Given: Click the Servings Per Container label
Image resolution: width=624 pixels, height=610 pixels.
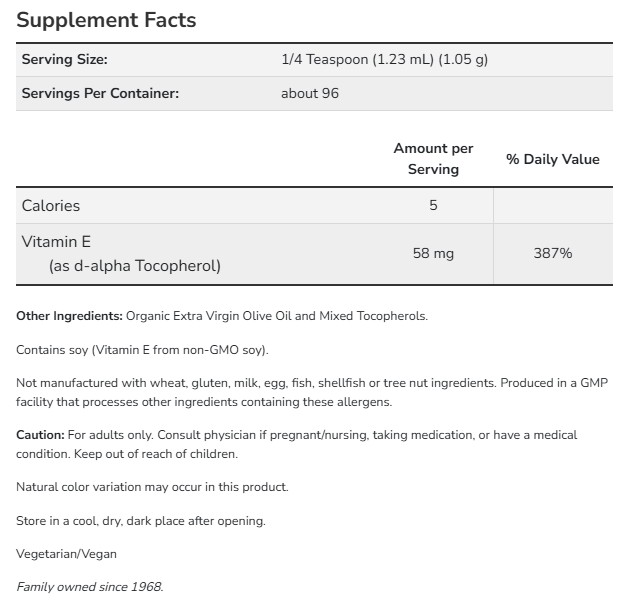Looking at the screenshot, I should [x=100, y=94].
